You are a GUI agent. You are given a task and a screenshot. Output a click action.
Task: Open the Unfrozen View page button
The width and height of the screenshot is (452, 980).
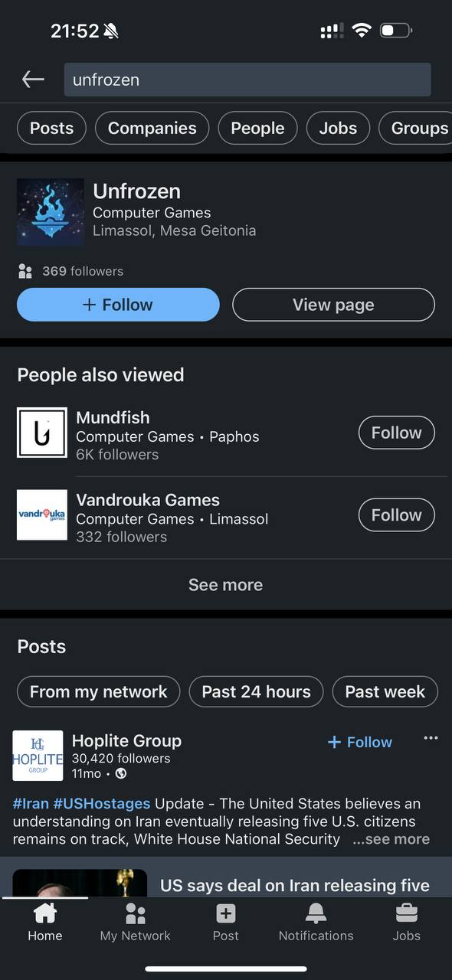[333, 305]
